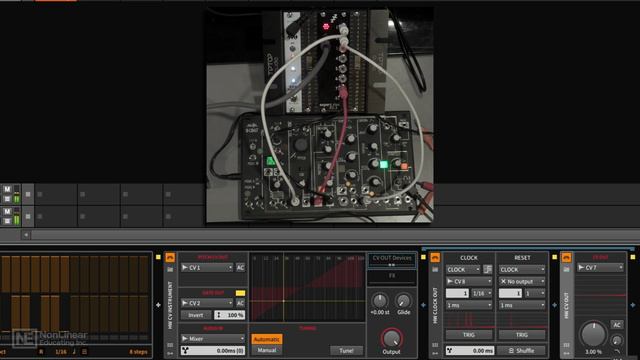
Task: Click the add device plus before HW Clock Out
Action: (x=423, y=305)
